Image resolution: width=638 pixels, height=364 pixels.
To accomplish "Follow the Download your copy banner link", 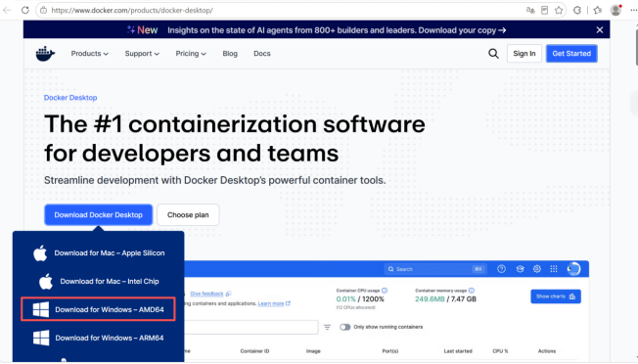I will (462, 30).
